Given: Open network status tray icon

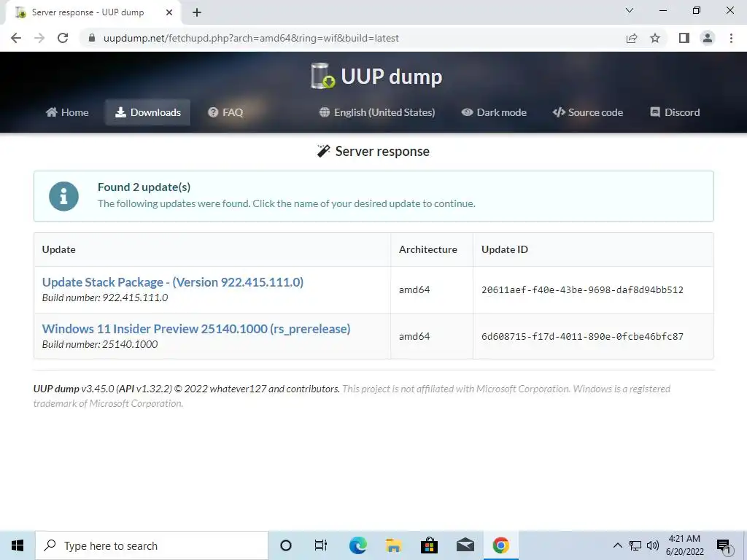Looking at the screenshot, I should point(635,545).
